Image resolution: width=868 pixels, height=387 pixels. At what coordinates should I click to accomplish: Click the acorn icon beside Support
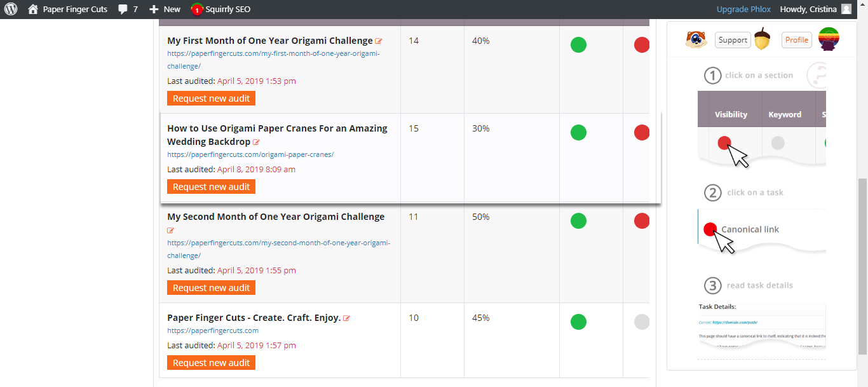(762, 39)
